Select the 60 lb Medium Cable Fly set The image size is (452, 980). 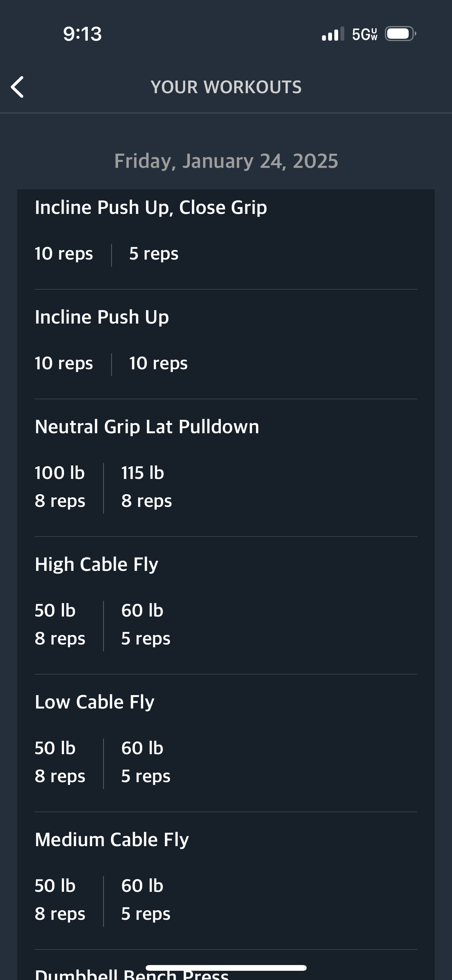point(146,900)
